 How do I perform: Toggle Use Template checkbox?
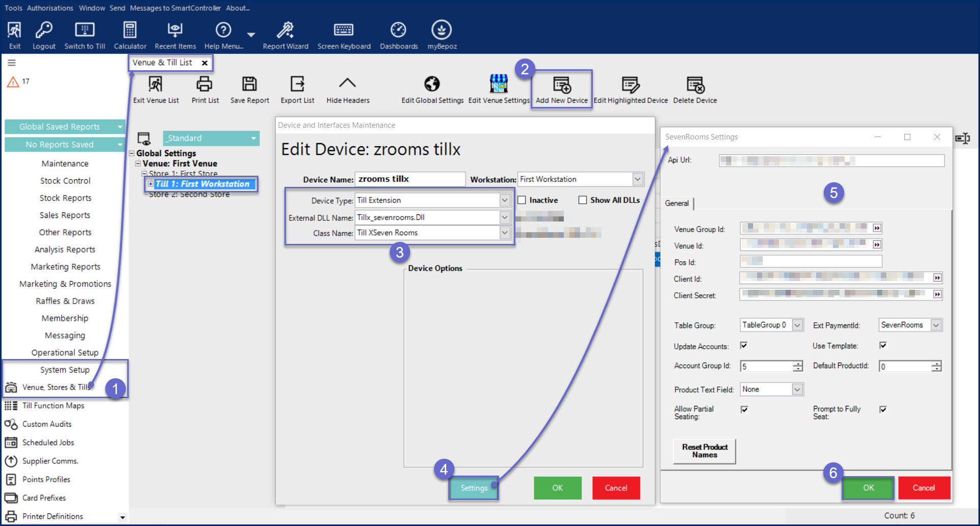pos(883,345)
